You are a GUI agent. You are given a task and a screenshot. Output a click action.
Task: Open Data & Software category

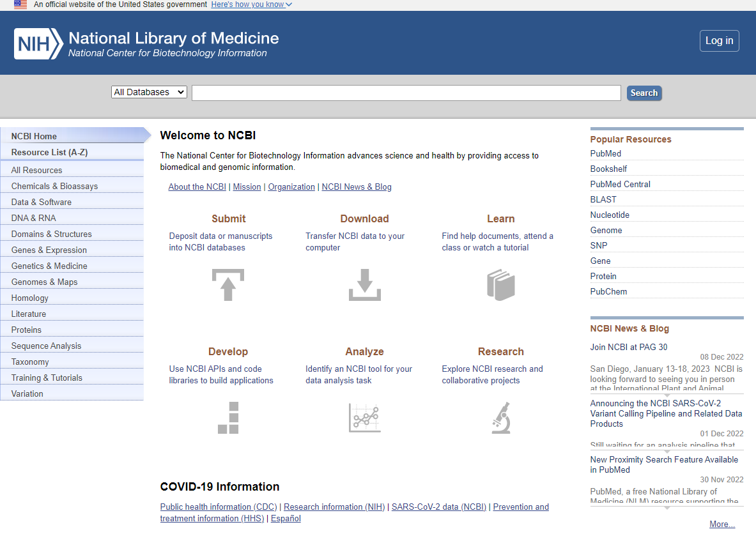coord(72,202)
